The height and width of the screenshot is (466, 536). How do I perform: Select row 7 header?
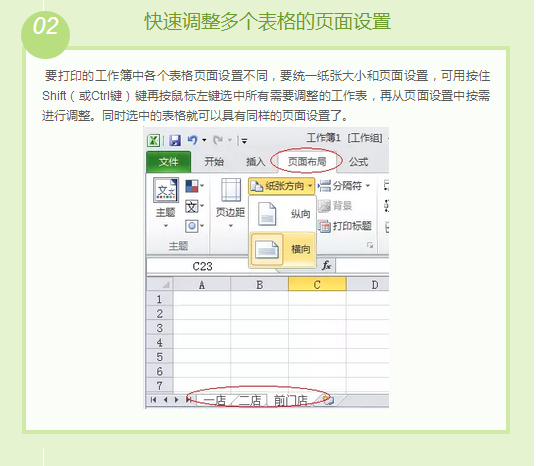coord(160,385)
